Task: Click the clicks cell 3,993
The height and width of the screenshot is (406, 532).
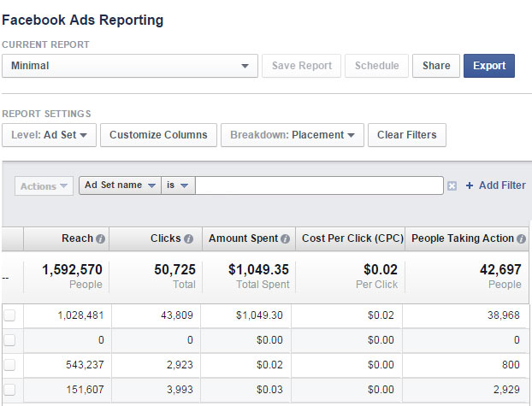Action: [180, 390]
